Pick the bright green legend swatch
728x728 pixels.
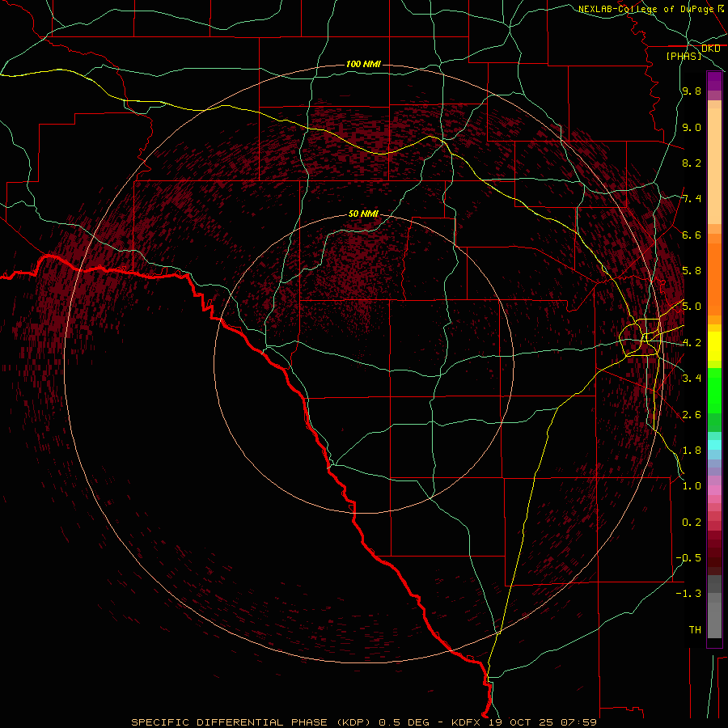tap(714, 390)
